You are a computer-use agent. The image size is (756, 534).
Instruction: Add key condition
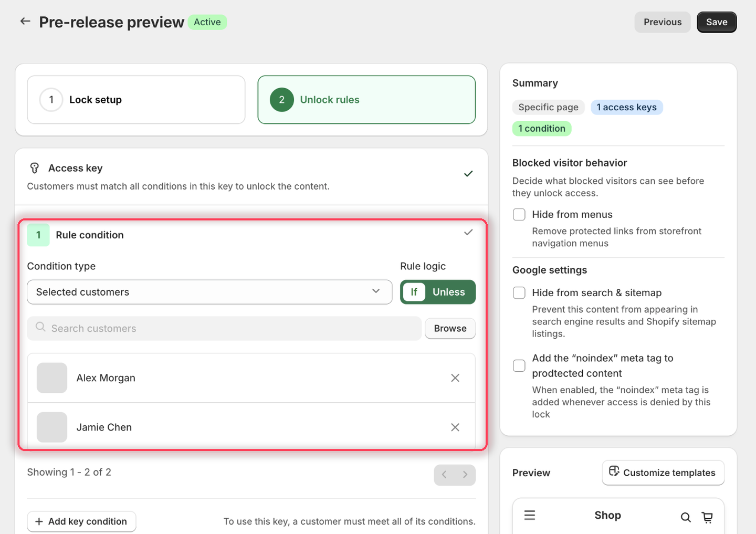pyautogui.click(x=81, y=521)
